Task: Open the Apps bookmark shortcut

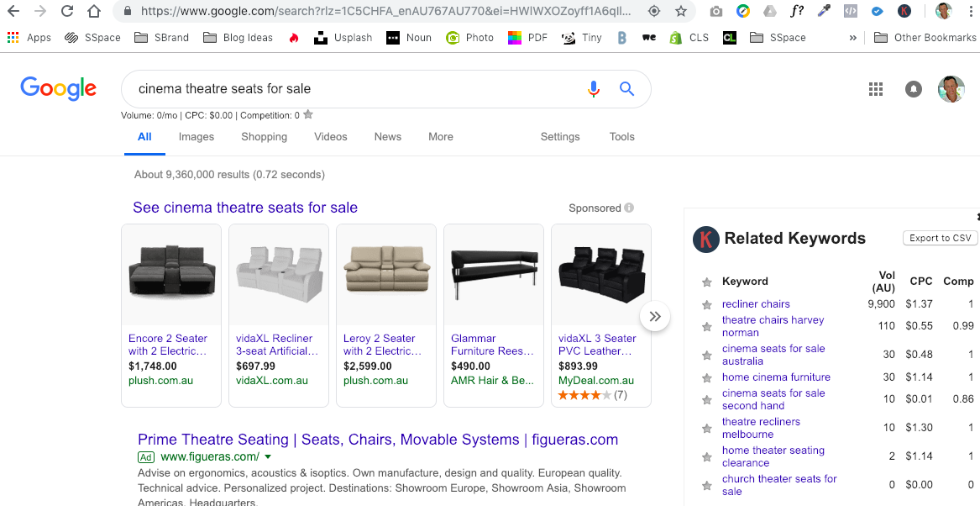Action: coord(29,38)
